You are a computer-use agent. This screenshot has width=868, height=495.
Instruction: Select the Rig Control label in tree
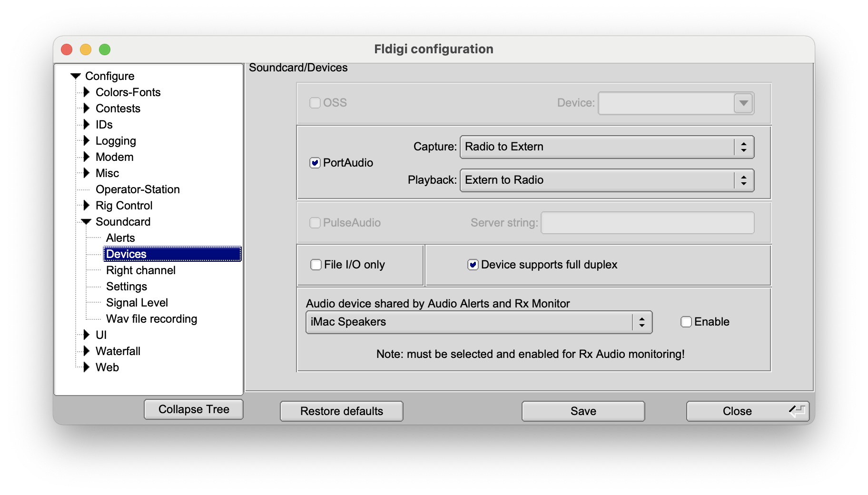(124, 206)
